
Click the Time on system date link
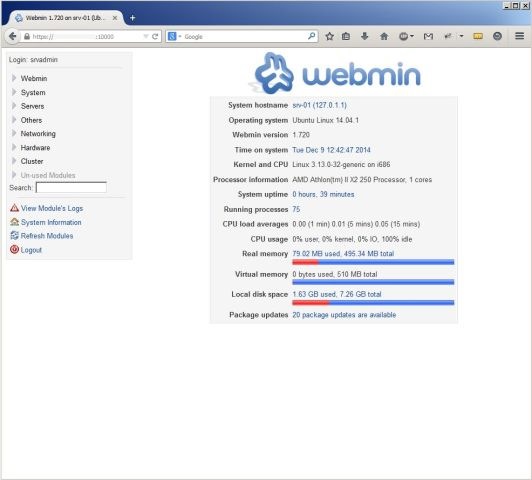331,150
